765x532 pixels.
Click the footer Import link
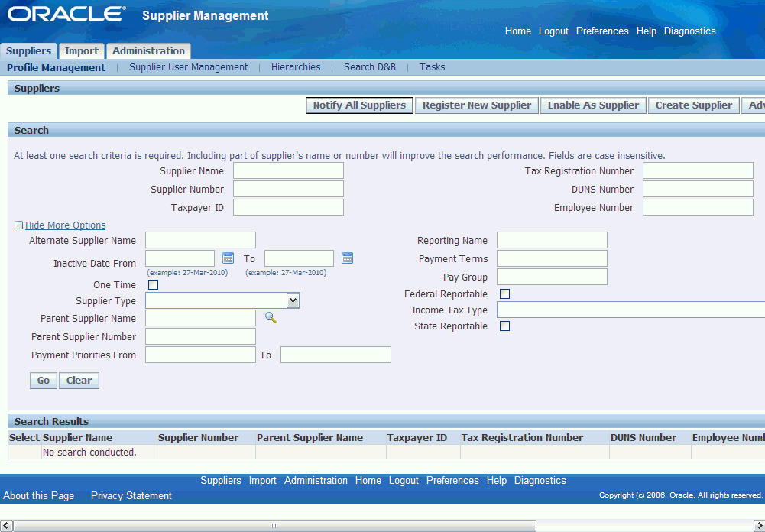262,480
